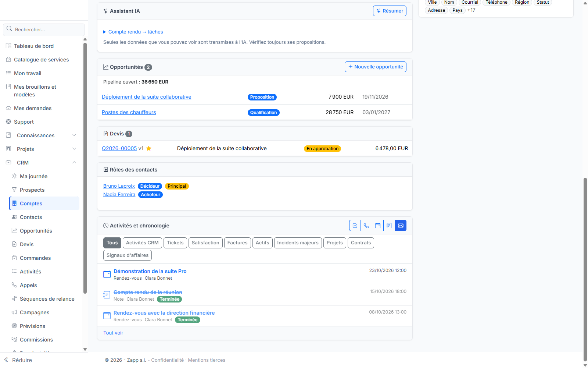The height and width of the screenshot is (368, 588).
Task: Open Prévisions via its target icon
Action: (x=14, y=326)
